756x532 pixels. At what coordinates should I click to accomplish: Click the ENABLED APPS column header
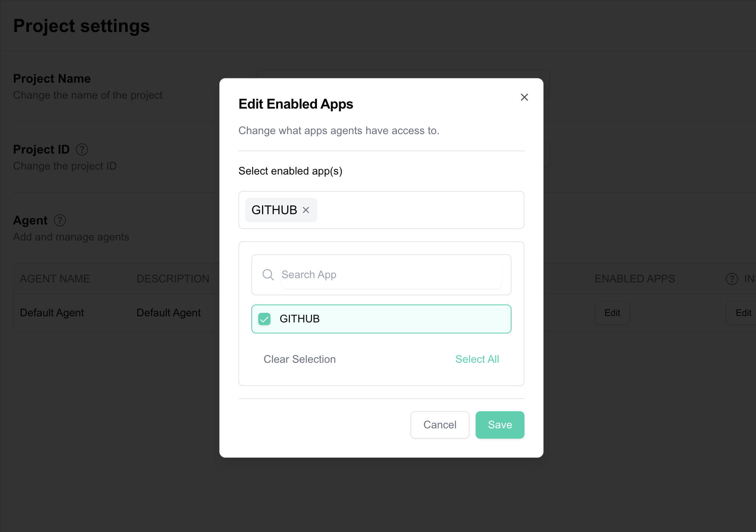[x=635, y=279]
